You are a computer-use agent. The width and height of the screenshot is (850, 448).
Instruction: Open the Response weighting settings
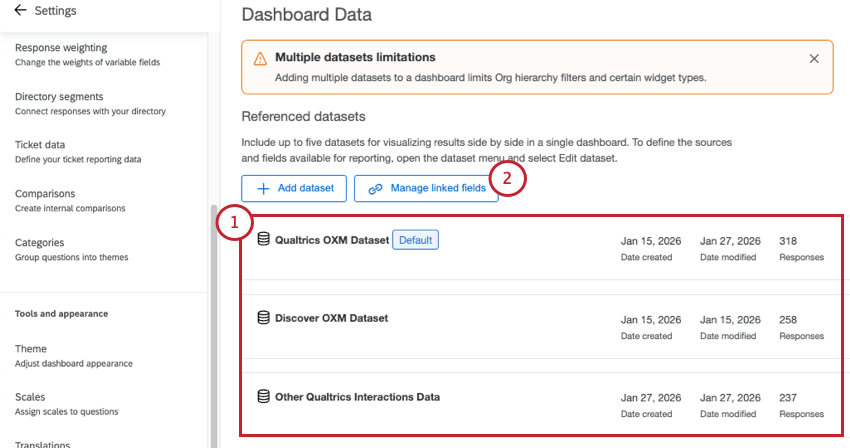point(61,48)
